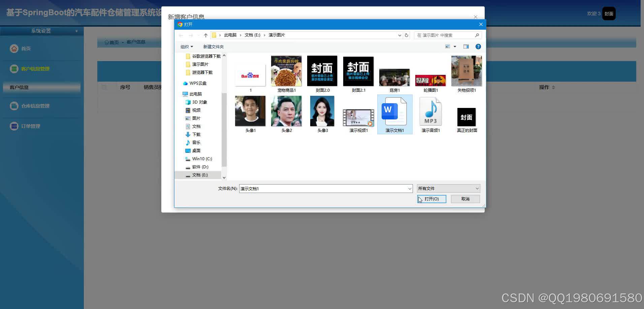Open the 组织 dropdown menu
This screenshot has height=309, width=644.
tap(186, 47)
